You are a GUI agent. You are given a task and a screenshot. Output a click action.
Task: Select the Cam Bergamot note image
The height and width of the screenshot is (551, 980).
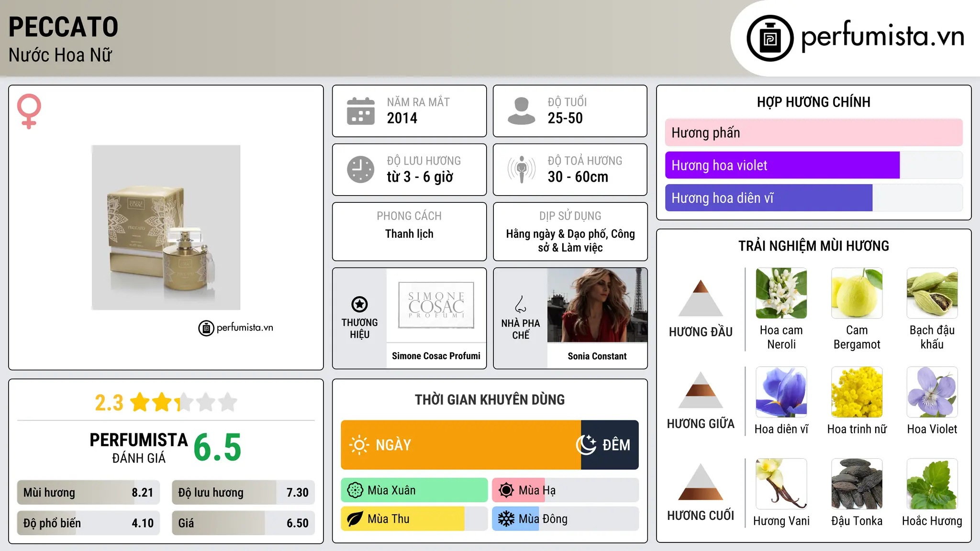coord(857,293)
